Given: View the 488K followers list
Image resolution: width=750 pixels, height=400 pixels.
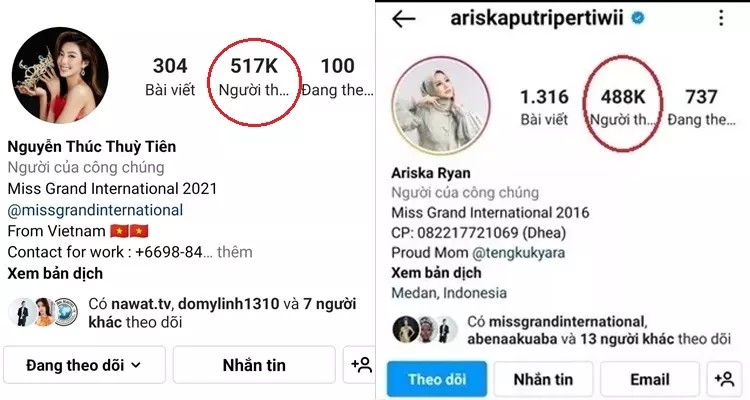Looking at the screenshot, I should click(x=622, y=107).
